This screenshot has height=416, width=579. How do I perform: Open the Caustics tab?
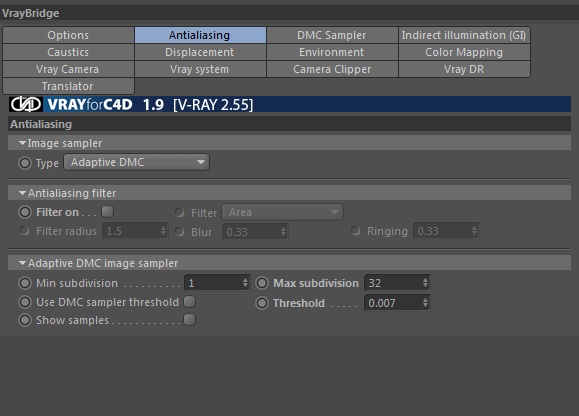click(68, 52)
